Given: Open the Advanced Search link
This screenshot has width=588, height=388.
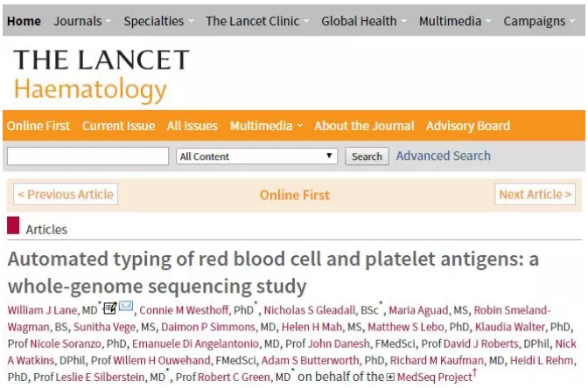Looking at the screenshot, I should click(443, 156).
